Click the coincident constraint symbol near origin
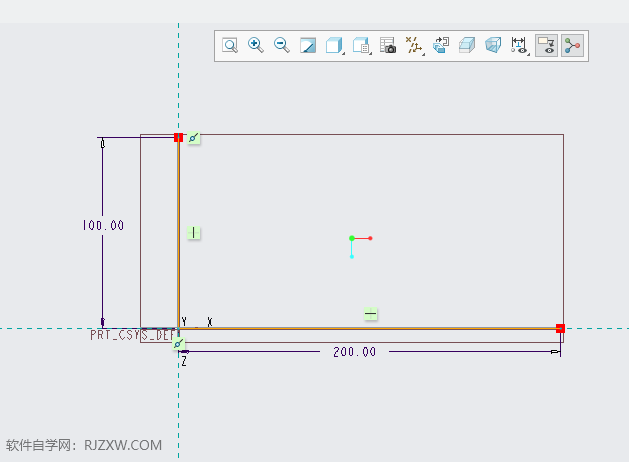This screenshot has height=462, width=629. tap(179, 344)
